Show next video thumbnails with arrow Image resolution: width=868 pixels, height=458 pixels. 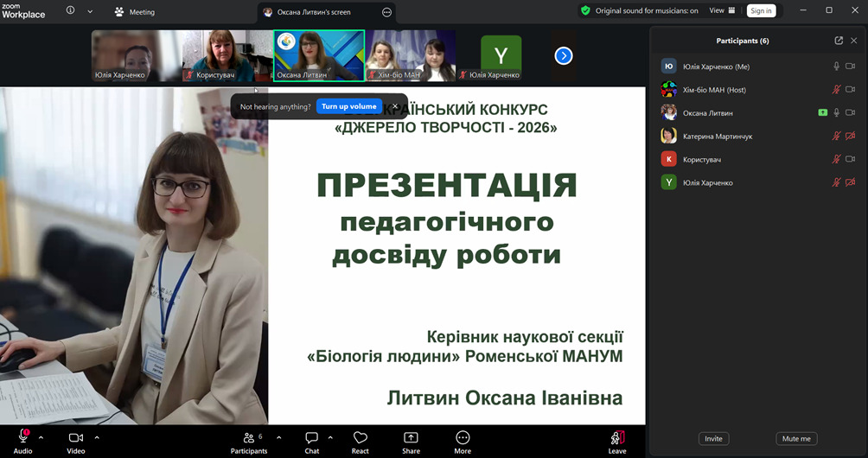click(x=564, y=55)
